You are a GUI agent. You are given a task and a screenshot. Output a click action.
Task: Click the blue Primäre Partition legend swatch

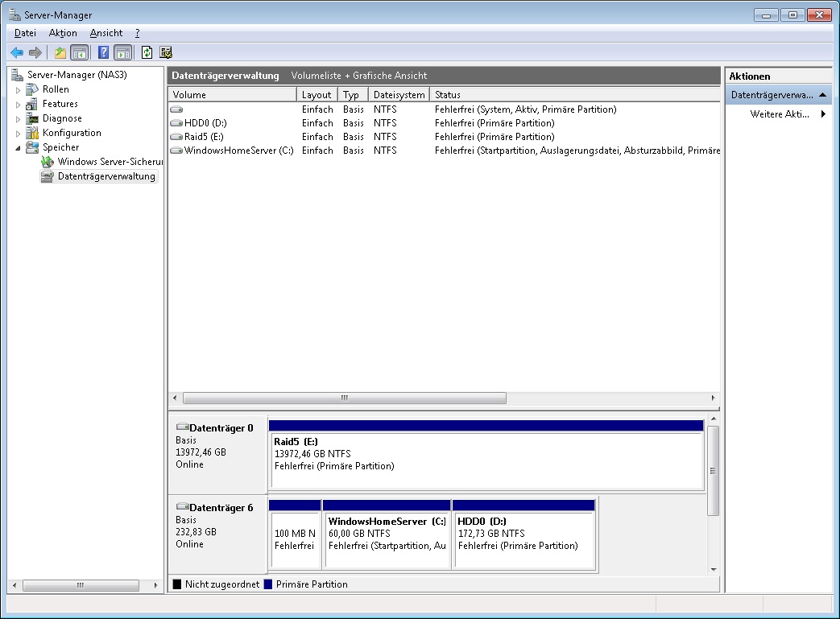click(x=268, y=584)
